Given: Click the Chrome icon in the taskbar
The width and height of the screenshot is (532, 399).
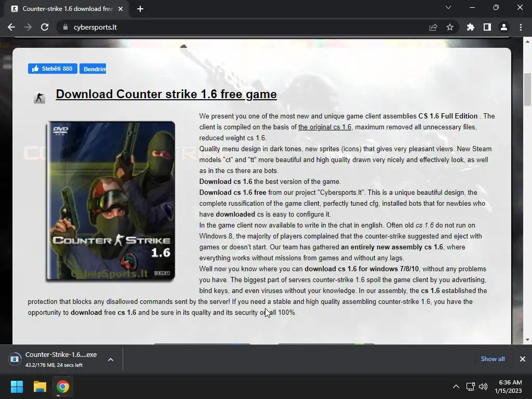Looking at the screenshot, I should click(63, 387).
